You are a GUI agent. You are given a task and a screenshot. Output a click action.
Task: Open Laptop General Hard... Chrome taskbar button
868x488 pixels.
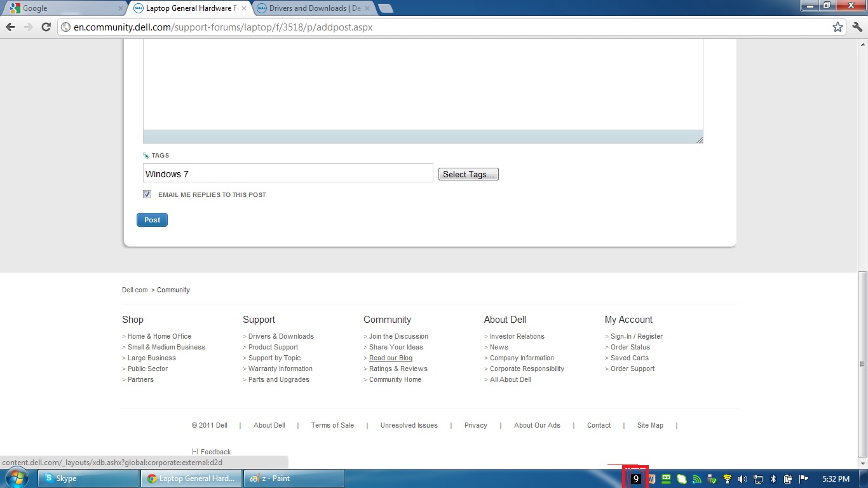[192, 478]
